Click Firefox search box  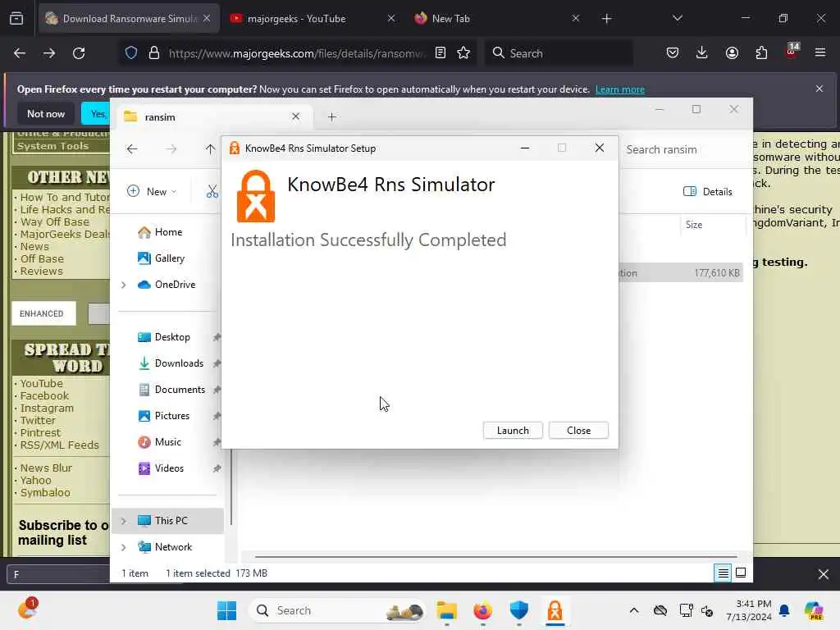click(x=559, y=53)
